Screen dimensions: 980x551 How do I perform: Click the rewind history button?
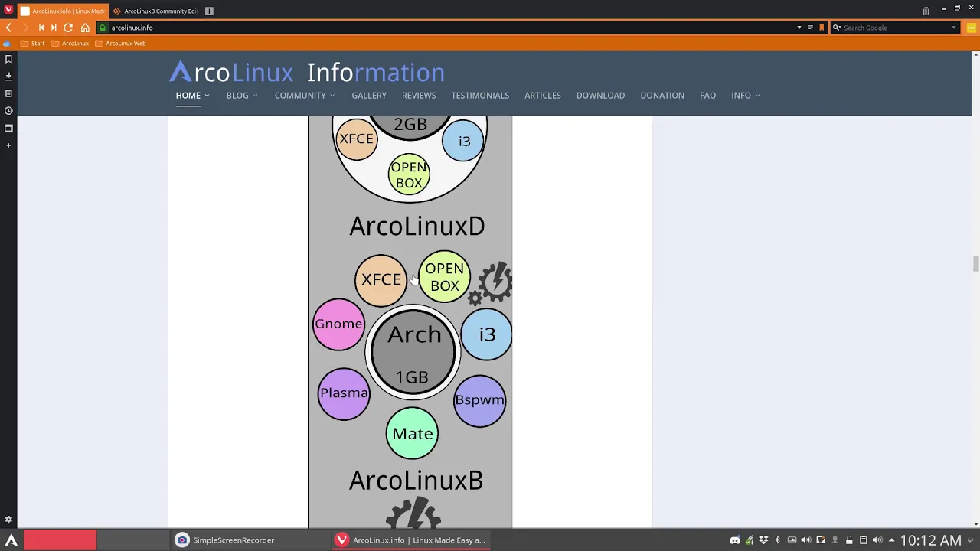tap(41, 28)
